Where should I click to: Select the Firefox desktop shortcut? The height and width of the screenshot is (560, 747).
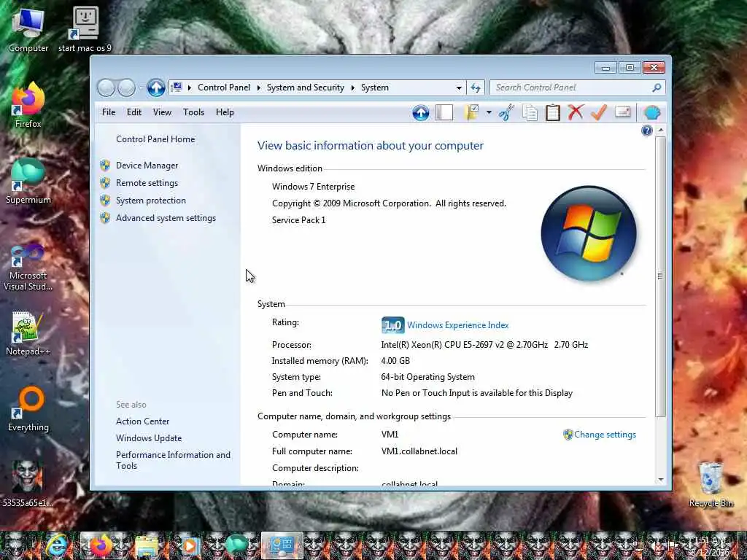click(28, 106)
